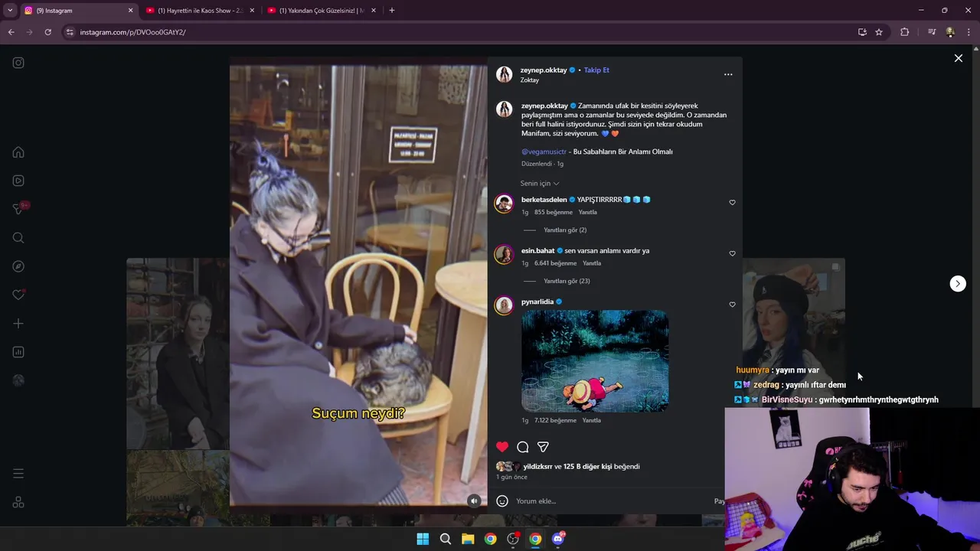Open hamburger More menu in sidebar
Image resolution: width=980 pixels, height=551 pixels.
point(18,474)
